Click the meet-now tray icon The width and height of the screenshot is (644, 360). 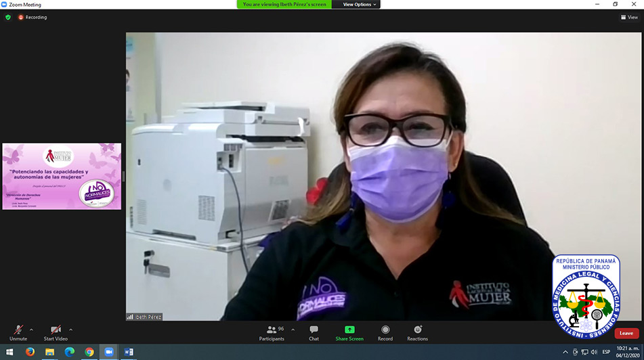(575, 352)
